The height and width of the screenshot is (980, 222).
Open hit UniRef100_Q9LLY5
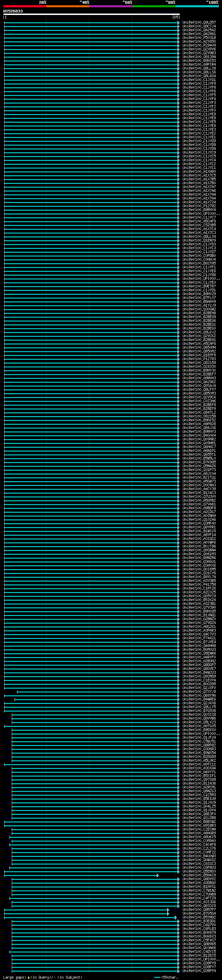point(199,706)
